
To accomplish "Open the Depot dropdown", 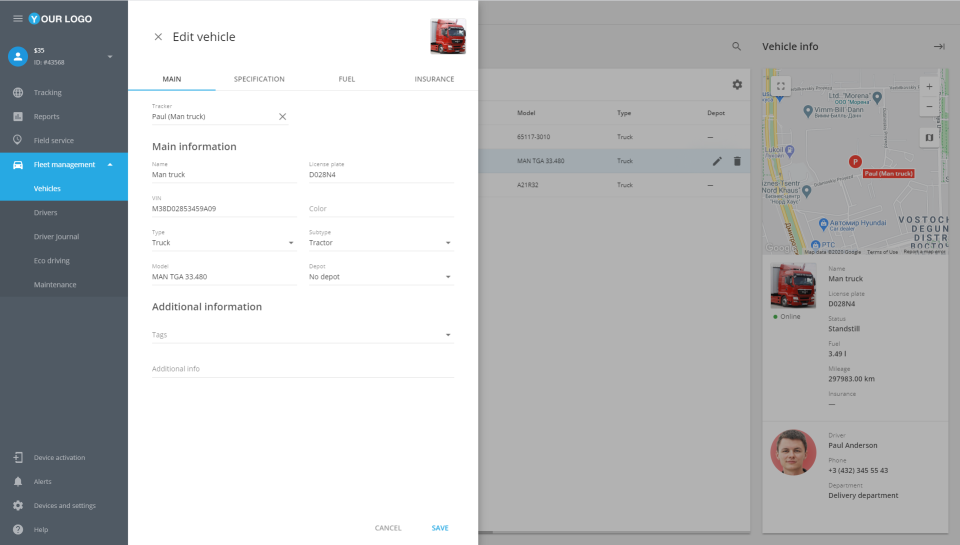I will pos(381,277).
